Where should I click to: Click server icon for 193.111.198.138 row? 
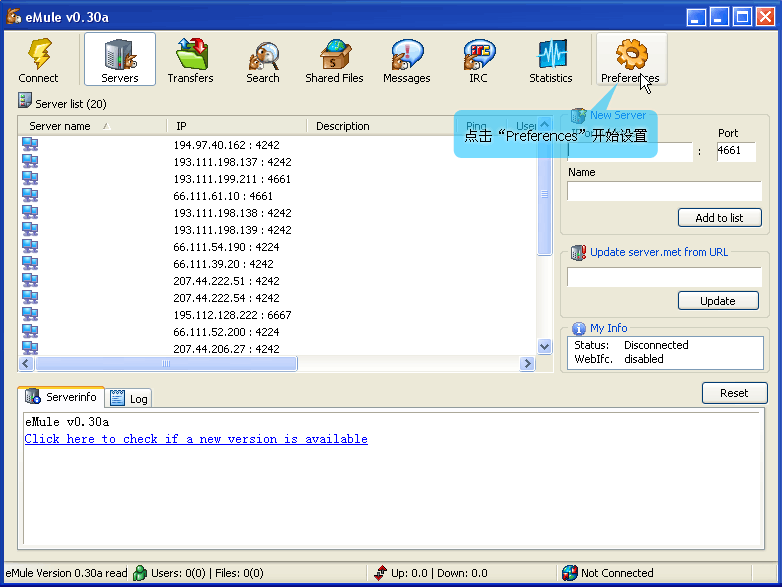(30, 212)
